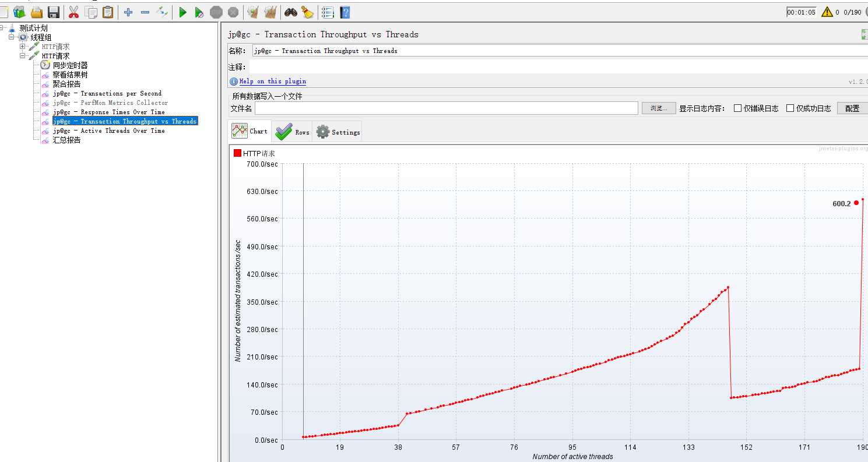Click the 0/190 active threads counter
The height and width of the screenshot is (462, 868).
pos(852,12)
